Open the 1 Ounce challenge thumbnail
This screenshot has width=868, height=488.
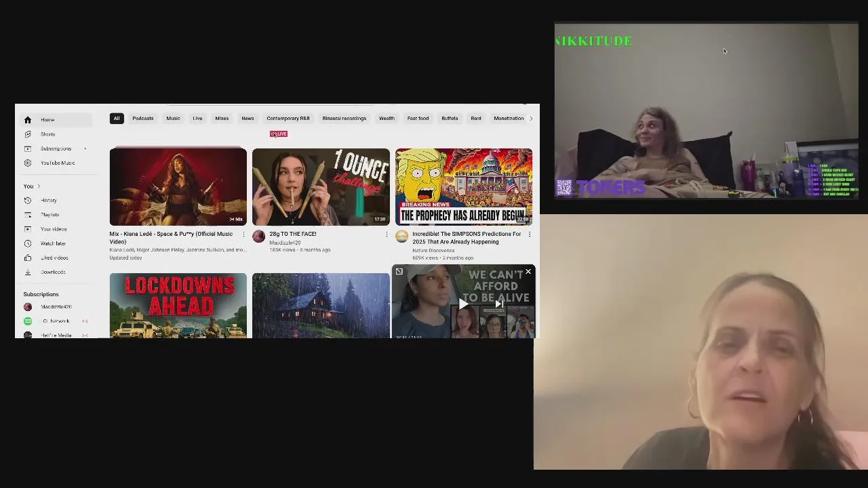[x=321, y=187]
